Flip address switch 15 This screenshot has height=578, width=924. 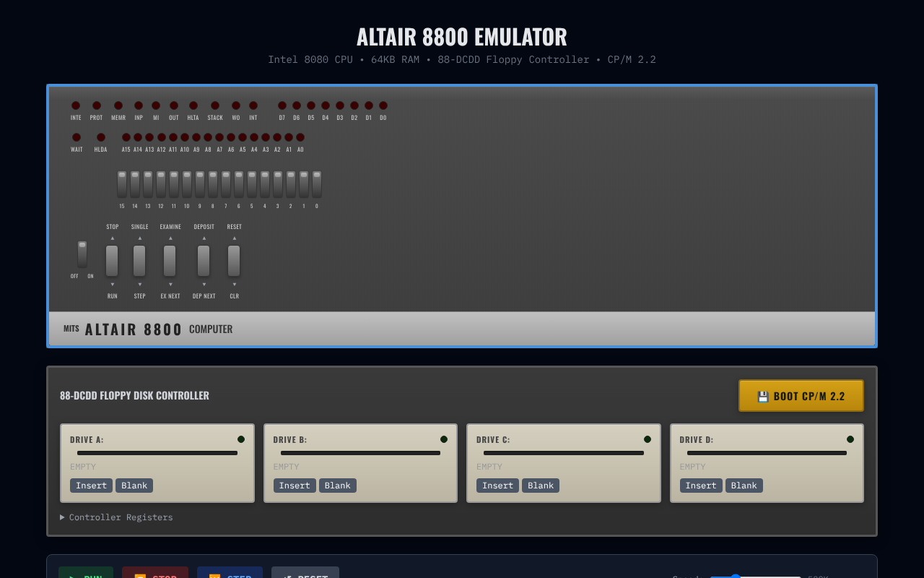[122, 184]
